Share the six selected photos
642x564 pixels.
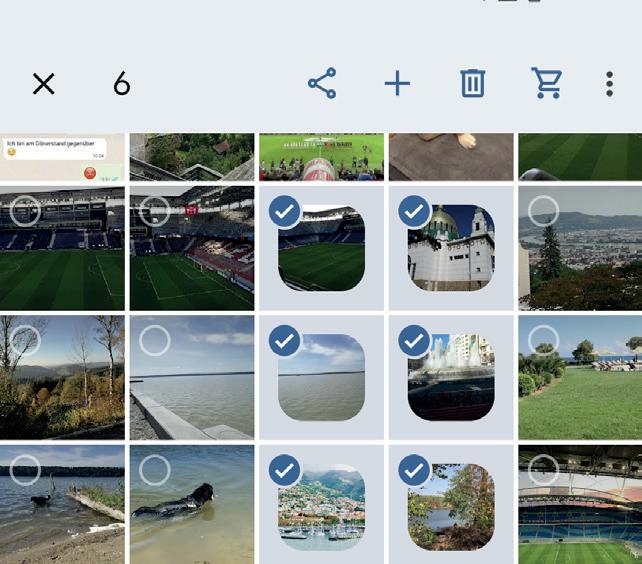click(x=322, y=84)
